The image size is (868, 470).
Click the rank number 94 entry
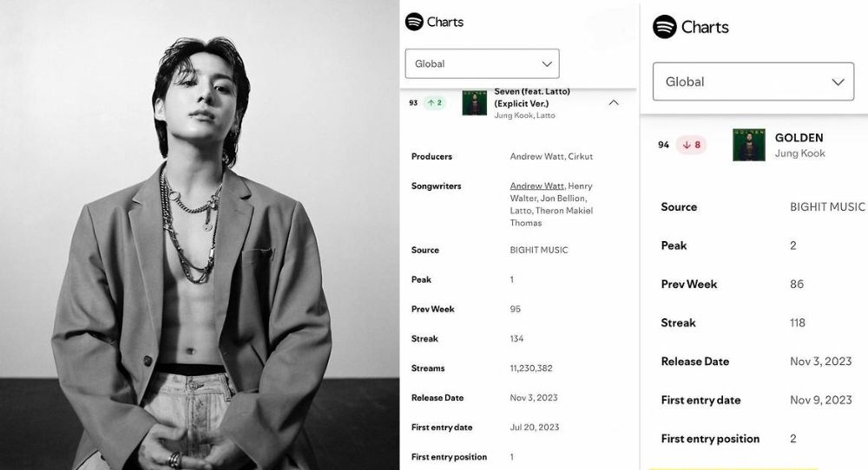663,145
